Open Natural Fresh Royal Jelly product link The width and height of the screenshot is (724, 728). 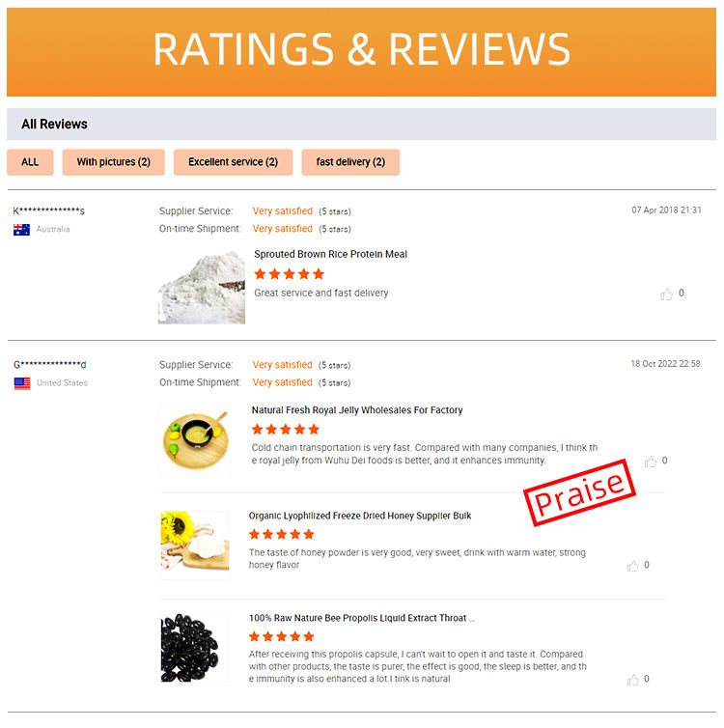click(x=357, y=410)
